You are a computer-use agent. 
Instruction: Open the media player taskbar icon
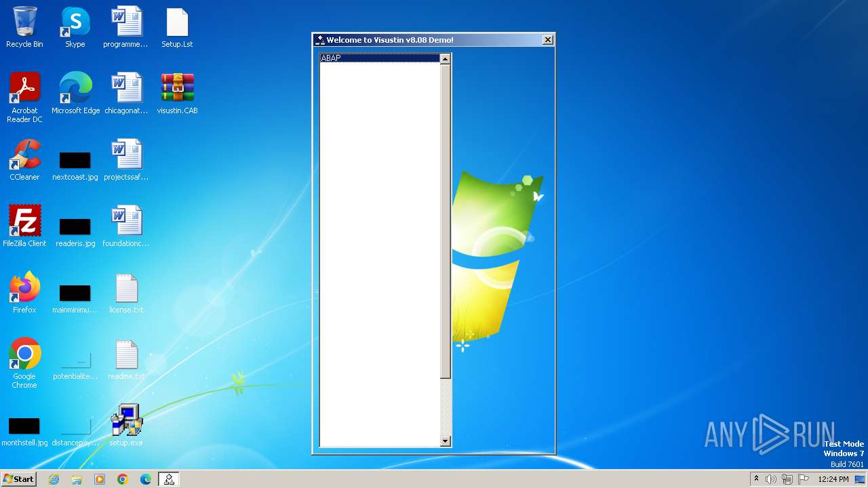point(100,479)
